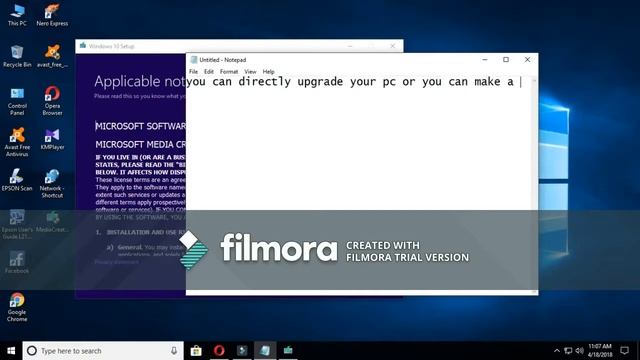Screen dimensions: 640x360
Task: Open Nero Express desktop shortcut
Action: 52,15
